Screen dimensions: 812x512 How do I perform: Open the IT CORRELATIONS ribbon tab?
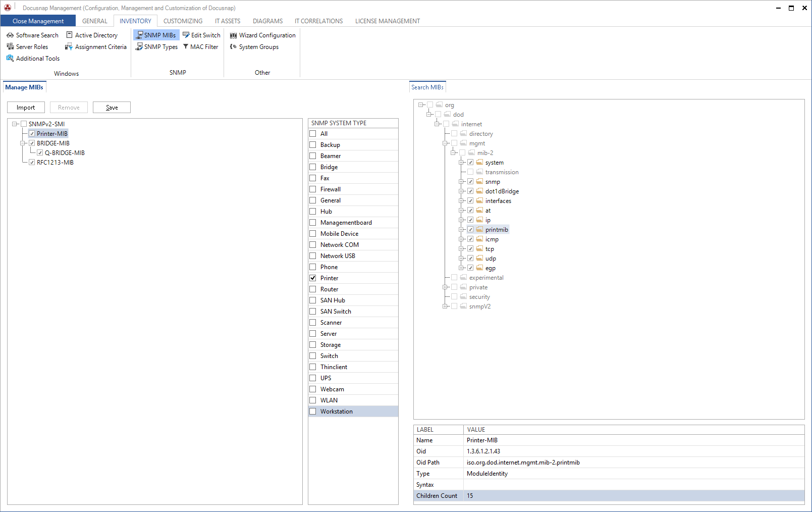[318, 21]
